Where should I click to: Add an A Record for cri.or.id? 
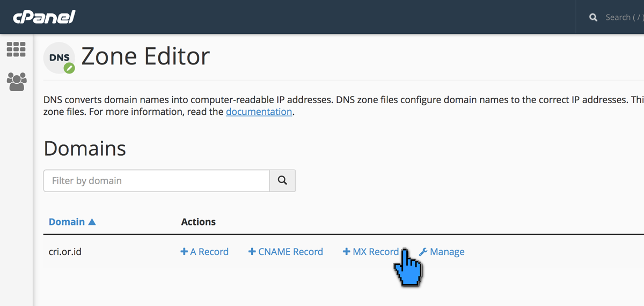(204, 252)
